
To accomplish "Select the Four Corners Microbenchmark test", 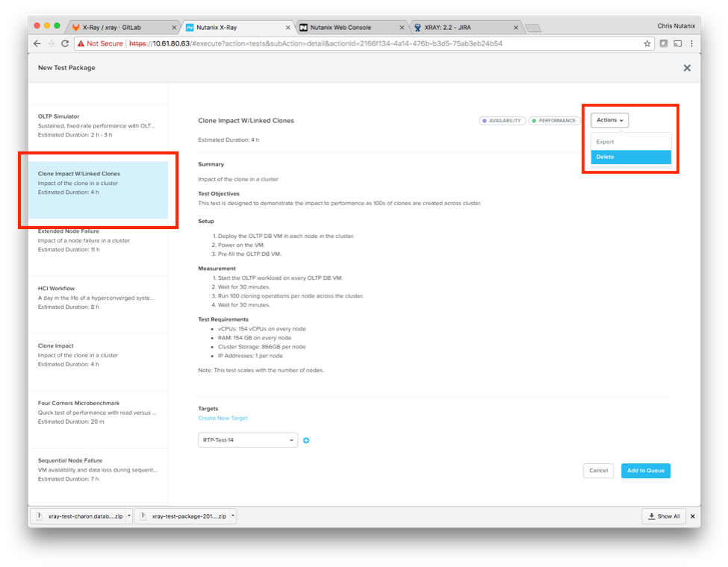I will [98, 419].
